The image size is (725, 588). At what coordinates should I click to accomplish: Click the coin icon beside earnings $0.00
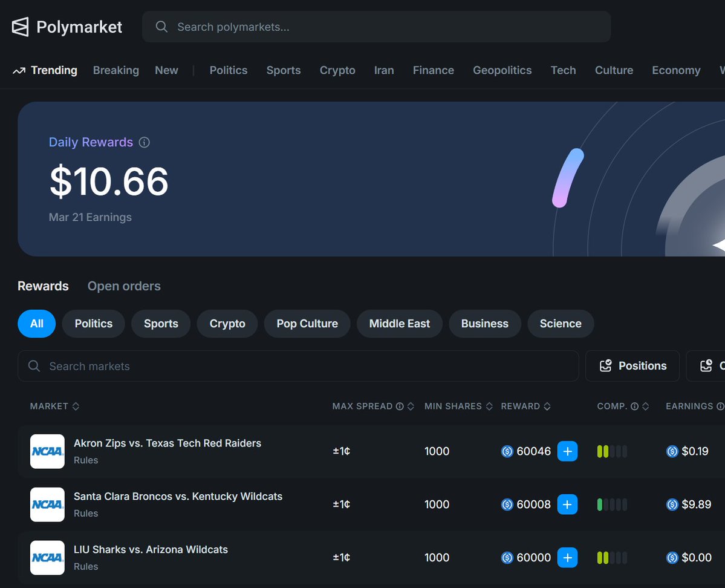(672, 558)
